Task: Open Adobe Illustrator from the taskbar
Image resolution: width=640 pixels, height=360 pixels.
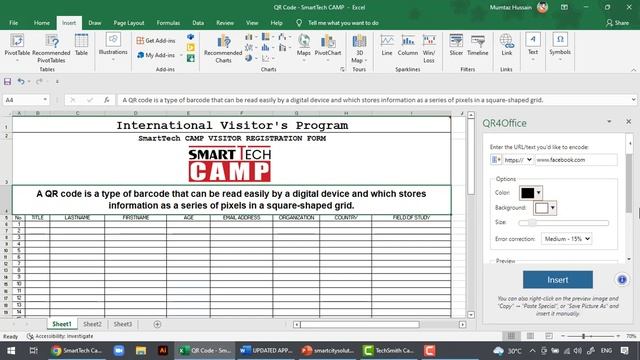Action: point(163,351)
